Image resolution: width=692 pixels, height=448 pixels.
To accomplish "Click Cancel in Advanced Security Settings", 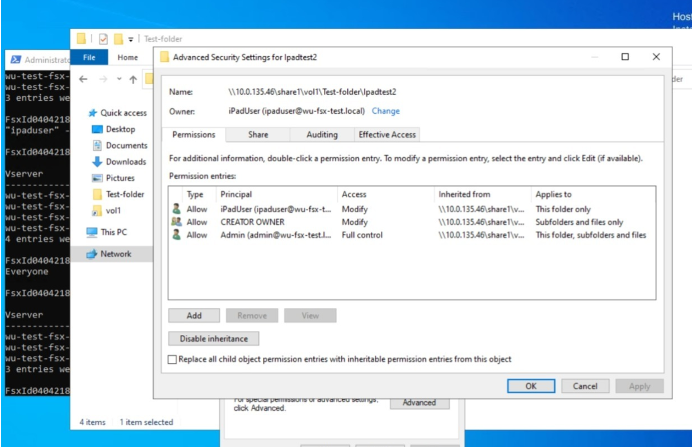I will click(585, 386).
